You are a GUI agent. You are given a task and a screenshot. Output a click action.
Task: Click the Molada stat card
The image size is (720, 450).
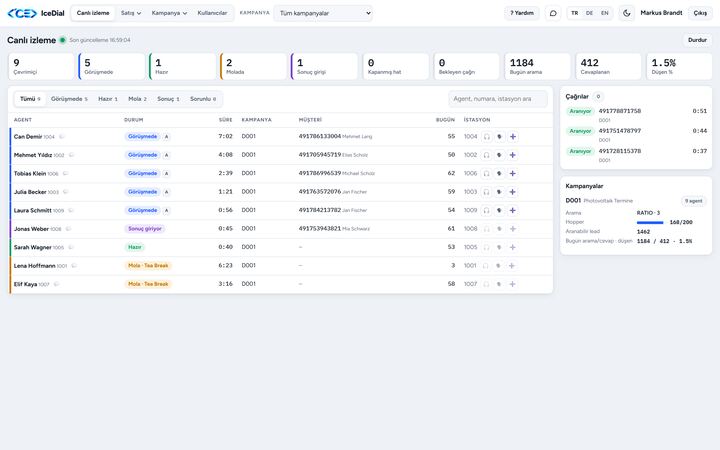coord(253,66)
